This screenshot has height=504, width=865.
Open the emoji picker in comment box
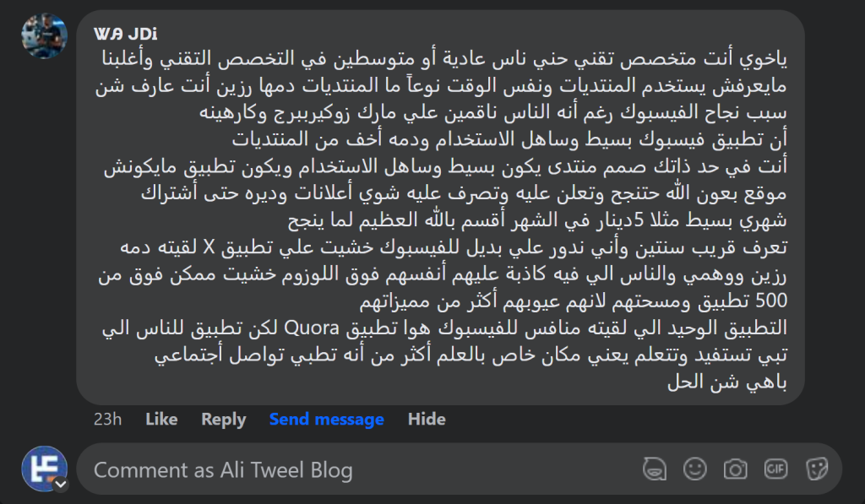(x=694, y=469)
